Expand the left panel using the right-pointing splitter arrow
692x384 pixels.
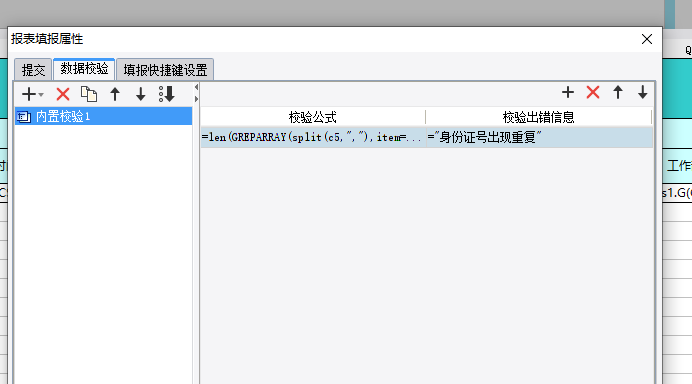click(196, 99)
